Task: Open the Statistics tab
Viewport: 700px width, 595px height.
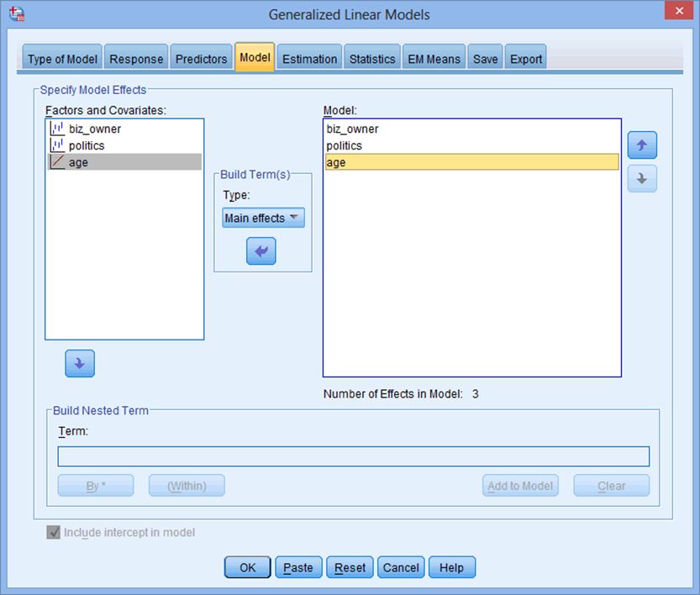Action: [372, 59]
